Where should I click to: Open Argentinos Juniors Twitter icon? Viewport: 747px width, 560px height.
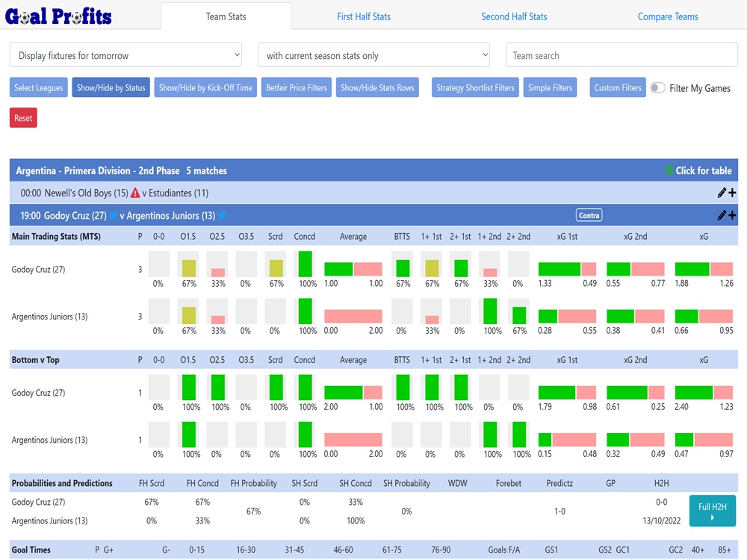pos(222,216)
